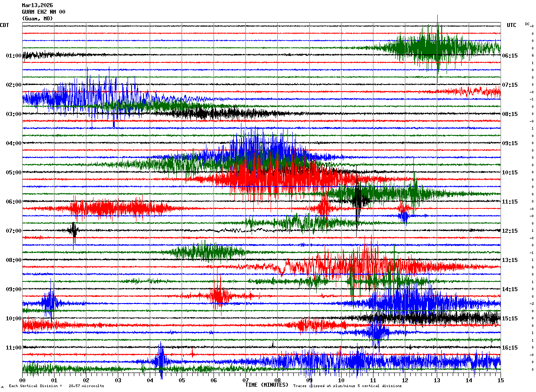
Task: Click the TIME (MINUTES) axis title
Action: tap(267, 385)
